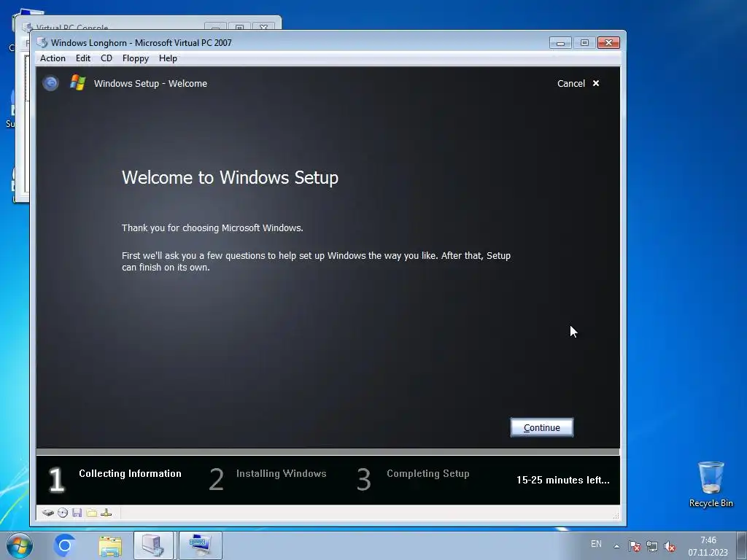Click the floppy disk status icon
Viewport: 747px width, 560px height.
(77, 513)
